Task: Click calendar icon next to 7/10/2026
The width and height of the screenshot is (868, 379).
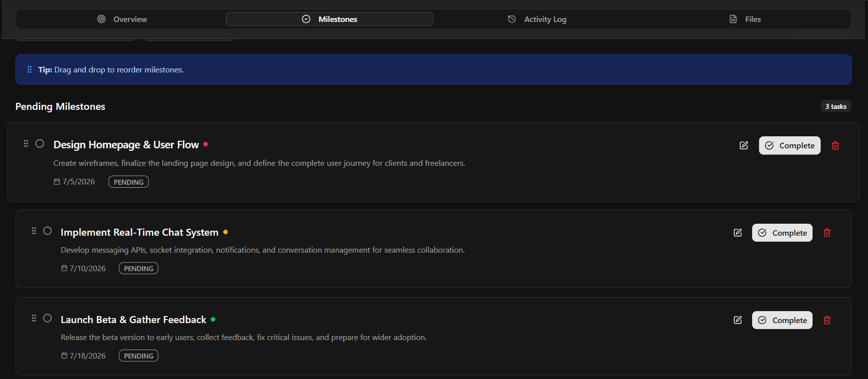Action: (64, 268)
